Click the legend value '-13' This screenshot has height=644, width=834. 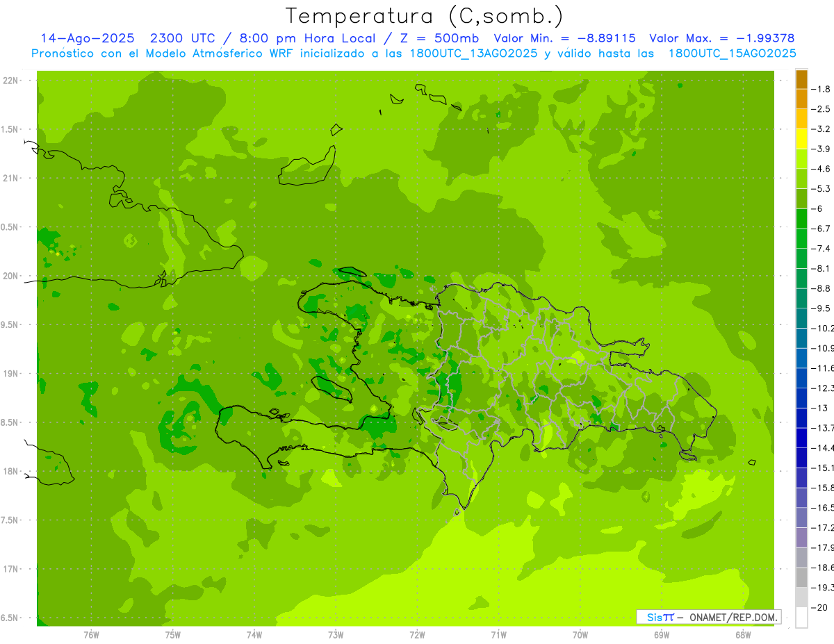[x=820, y=408]
